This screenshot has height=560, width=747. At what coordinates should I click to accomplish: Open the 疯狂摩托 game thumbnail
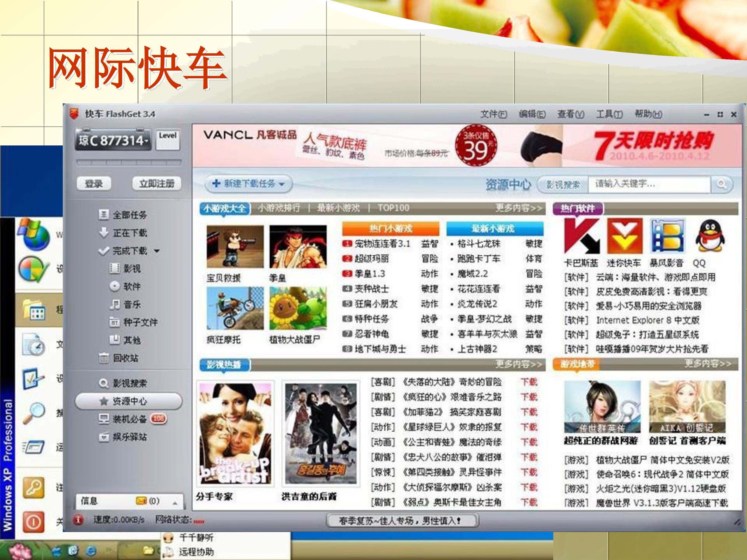[x=235, y=308]
